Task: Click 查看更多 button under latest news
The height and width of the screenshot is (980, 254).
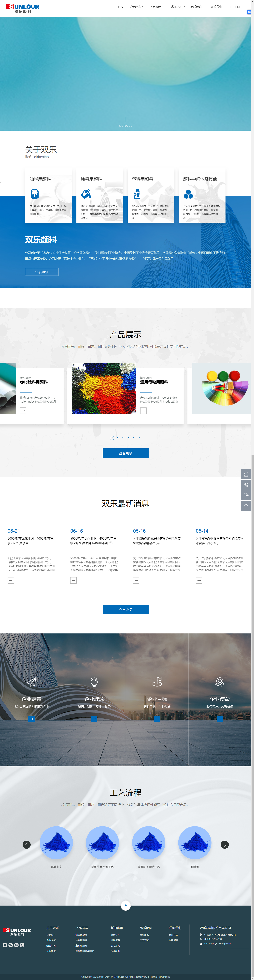Action: click(x=126, y=609)
